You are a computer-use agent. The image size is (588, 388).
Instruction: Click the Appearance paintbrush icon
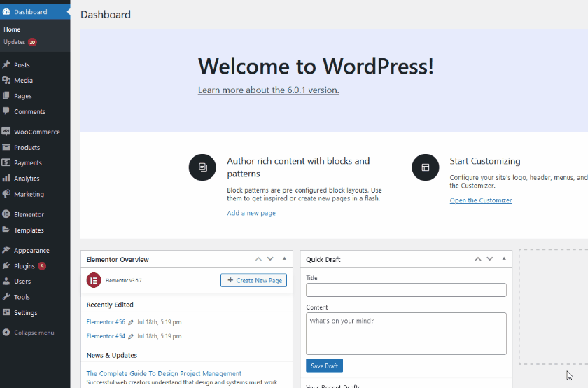pos(6,250)
